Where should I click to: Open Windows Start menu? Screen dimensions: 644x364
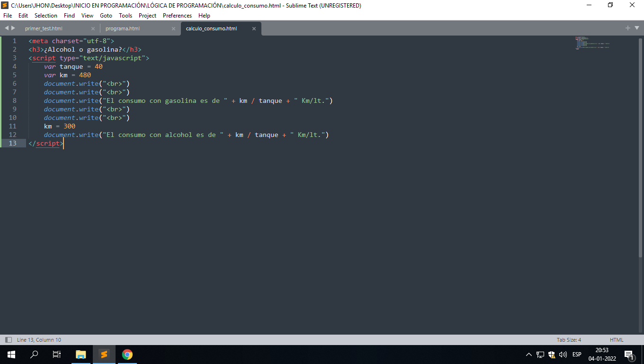pos(11,354)
